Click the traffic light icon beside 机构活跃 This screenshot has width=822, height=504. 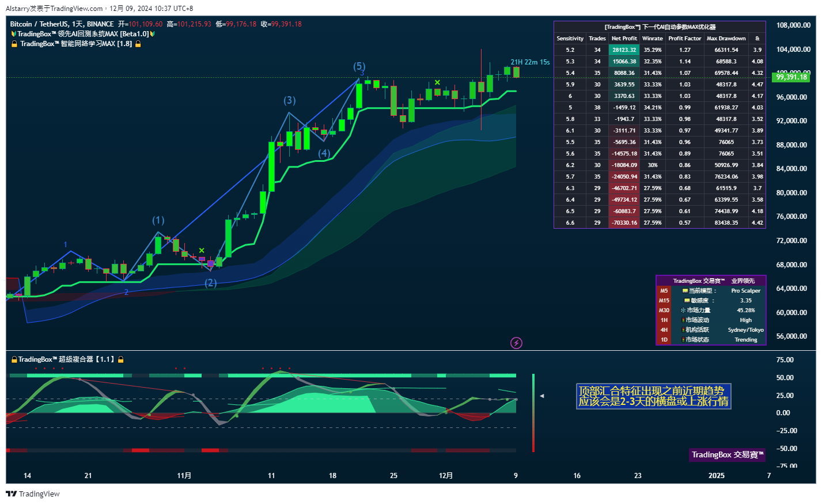[683, 330]
